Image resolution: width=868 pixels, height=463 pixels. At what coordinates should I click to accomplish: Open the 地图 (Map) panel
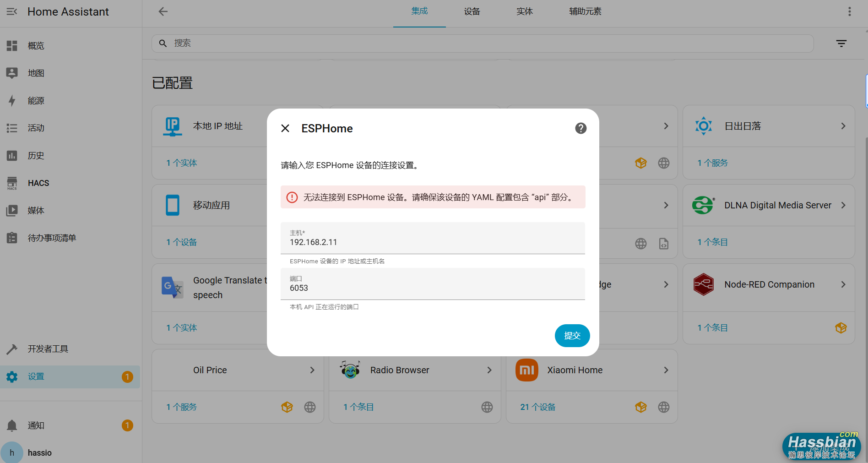click(x=36, y=73)
